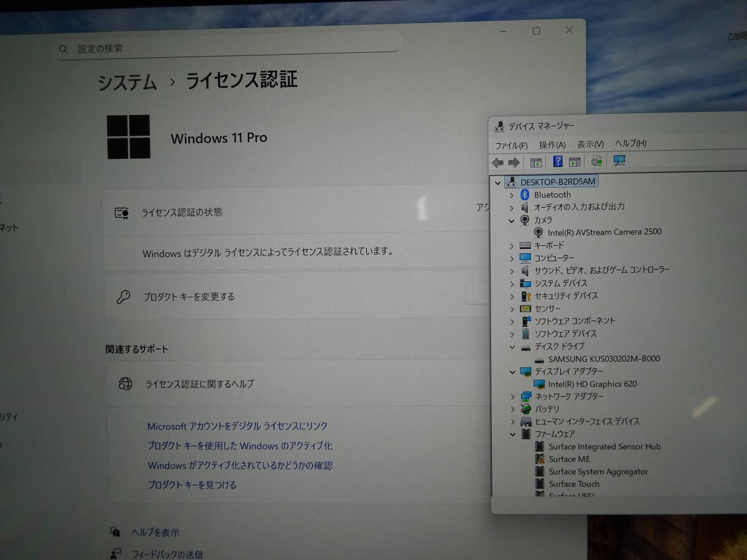Expand the Bluetooth tree node
This screenshot has width=747, height=560.
tap(512, 195)
